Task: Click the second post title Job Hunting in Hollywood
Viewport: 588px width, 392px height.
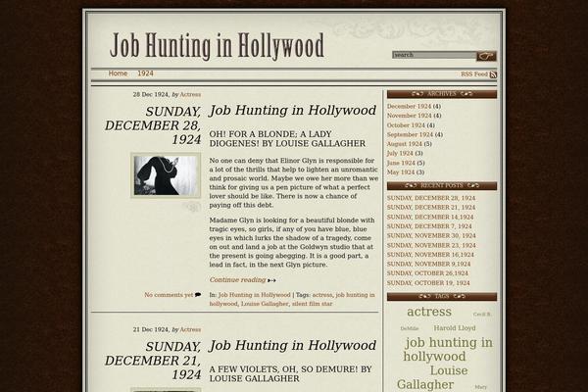Action: [292, 346]
